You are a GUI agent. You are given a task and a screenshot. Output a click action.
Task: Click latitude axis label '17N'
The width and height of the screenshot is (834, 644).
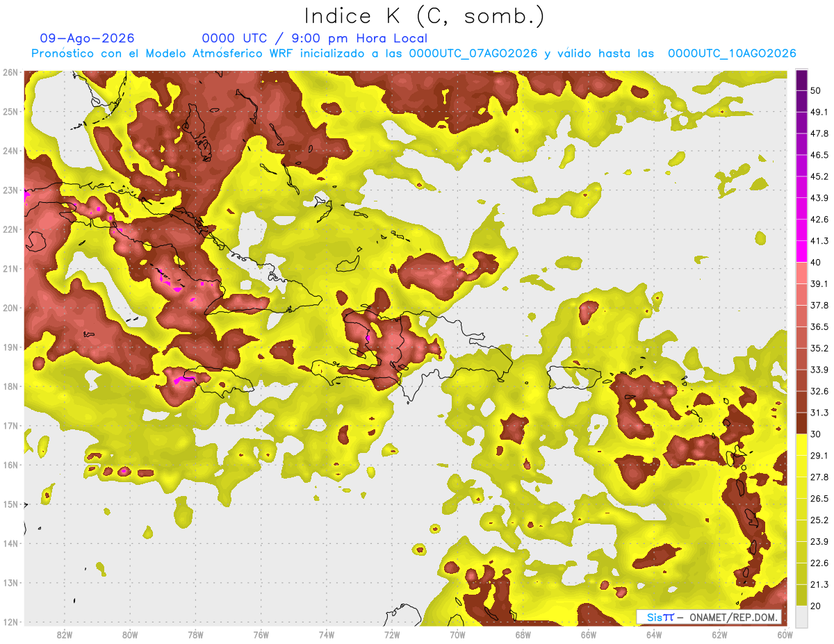pos(10,426)
